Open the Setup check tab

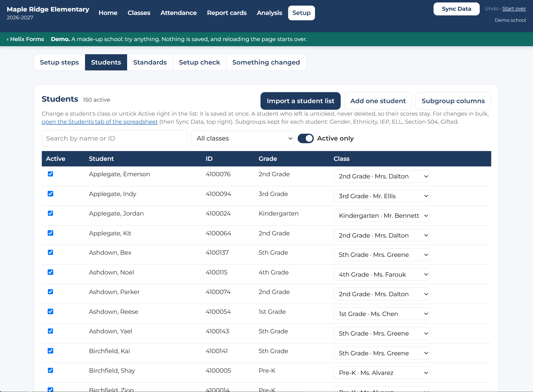click(x=199, y=62)
